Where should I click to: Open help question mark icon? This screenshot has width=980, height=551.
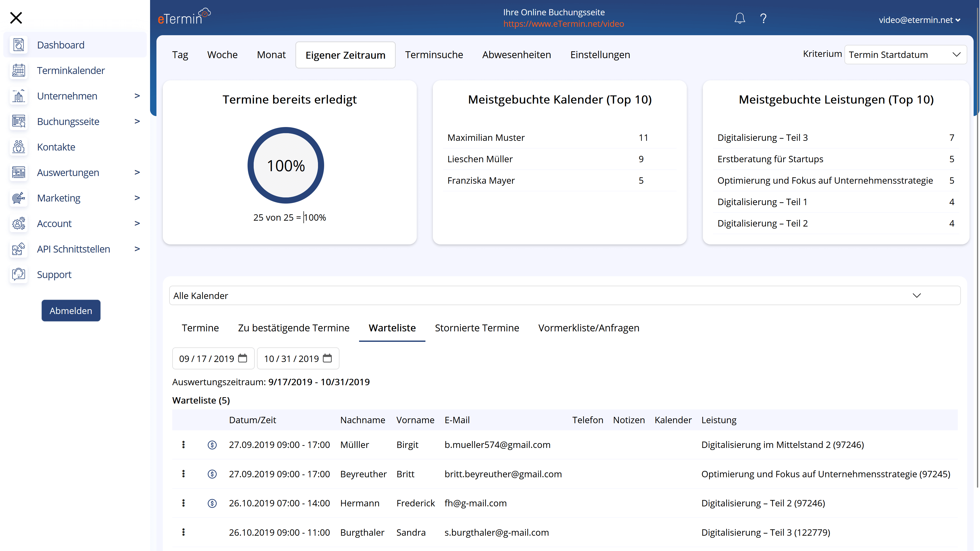point(763,18)
